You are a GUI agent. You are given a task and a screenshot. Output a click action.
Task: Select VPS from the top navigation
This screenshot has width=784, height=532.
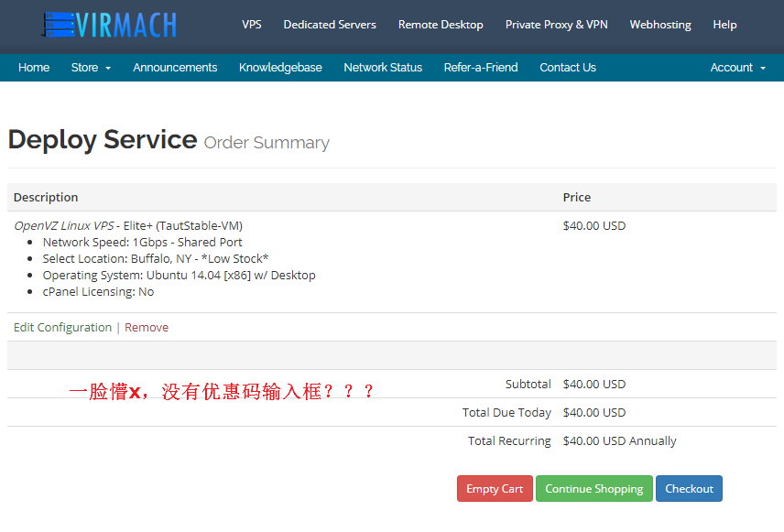(252, 25)
